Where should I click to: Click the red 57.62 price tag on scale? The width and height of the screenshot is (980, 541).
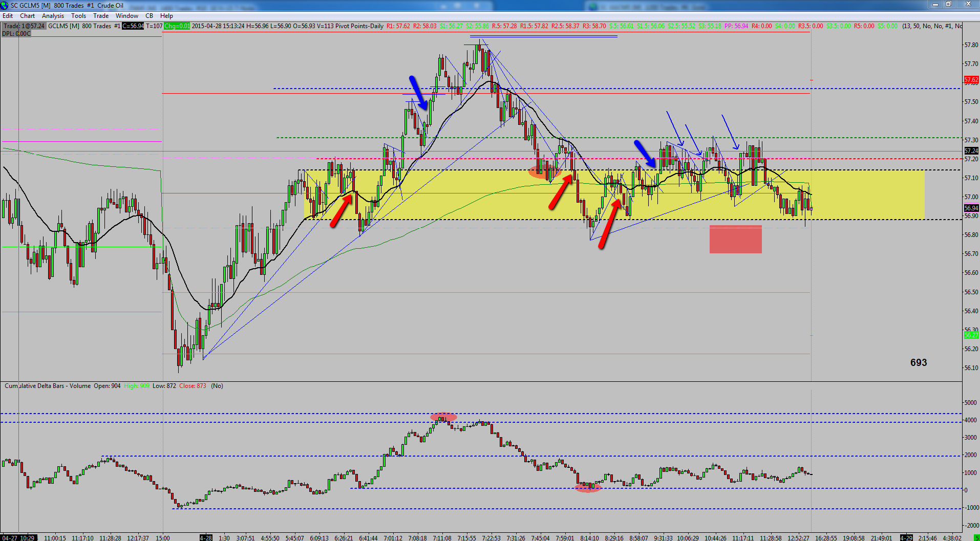[971, 80]
